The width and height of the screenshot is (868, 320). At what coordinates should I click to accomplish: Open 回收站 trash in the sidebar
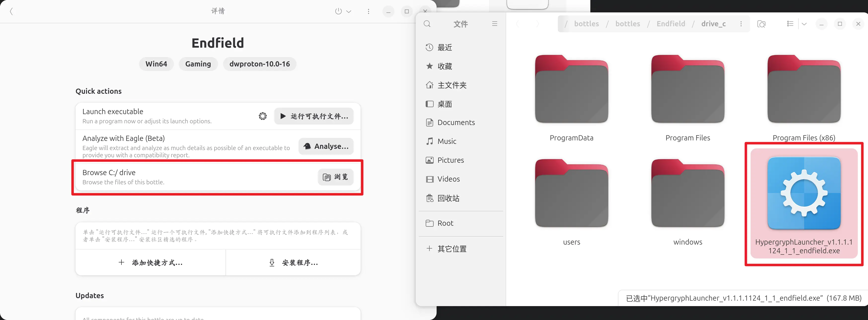[x=448, y=198]
